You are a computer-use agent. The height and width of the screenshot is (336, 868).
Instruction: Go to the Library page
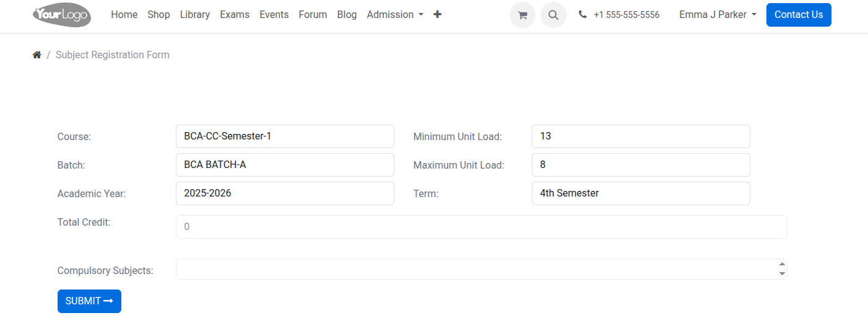coord(195,14)
